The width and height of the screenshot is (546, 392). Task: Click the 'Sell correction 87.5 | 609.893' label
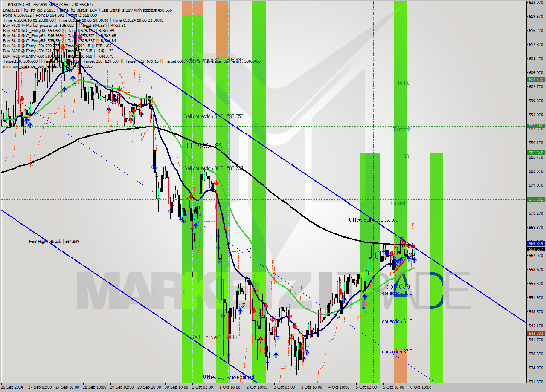pos(214,60)
